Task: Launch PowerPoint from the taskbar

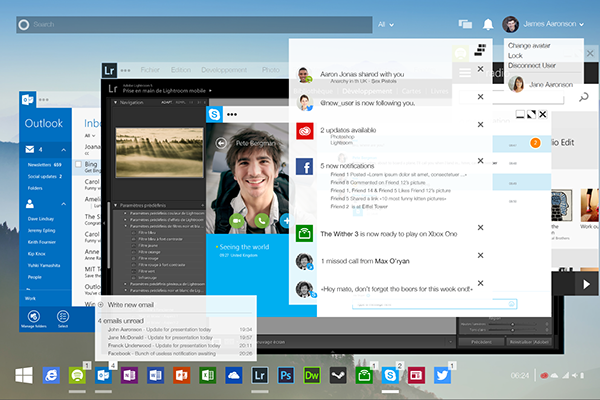Action: 181,375
